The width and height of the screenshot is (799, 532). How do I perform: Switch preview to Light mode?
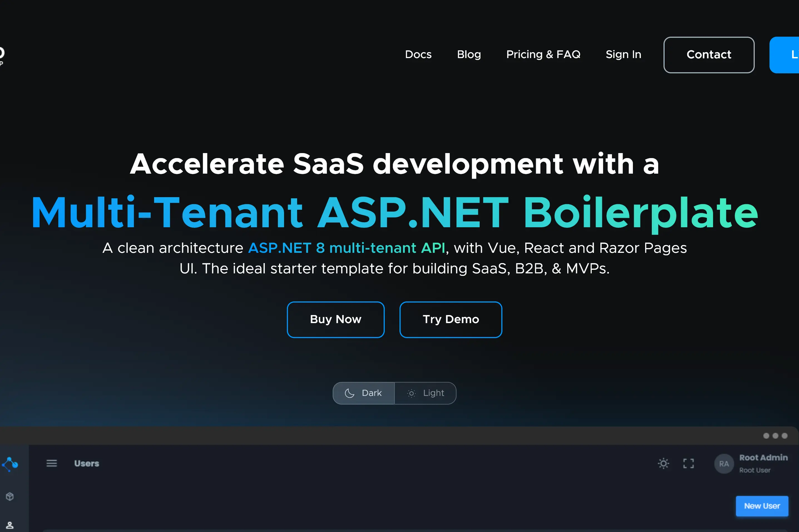coord(426,393)
